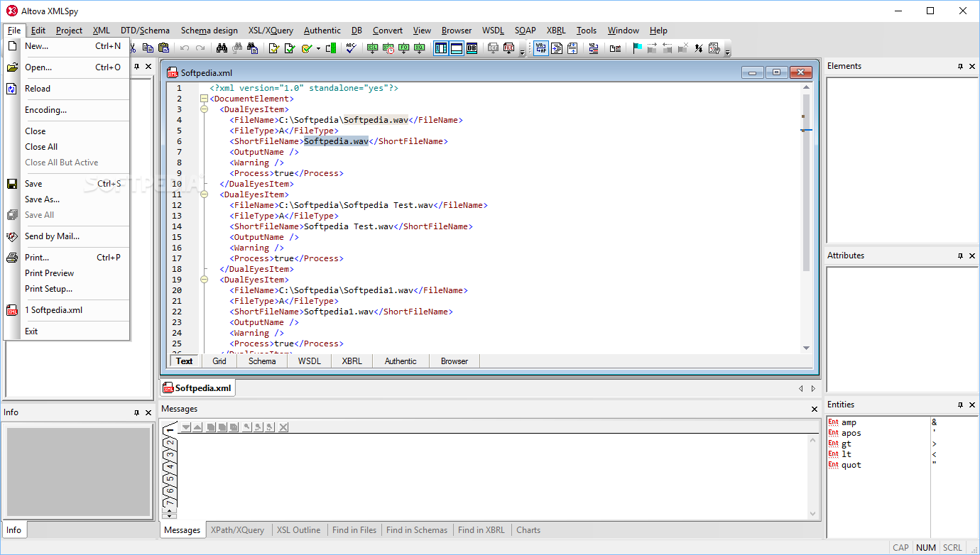Click the DB toolbar icon
Image resolution: width=980 pixels, height=555 pixels.
472,48
